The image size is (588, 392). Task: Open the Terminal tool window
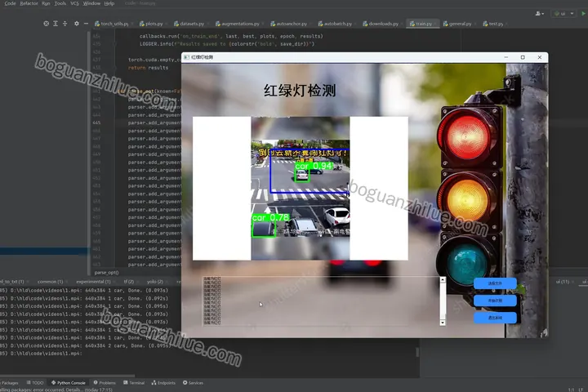coord(134,383)
